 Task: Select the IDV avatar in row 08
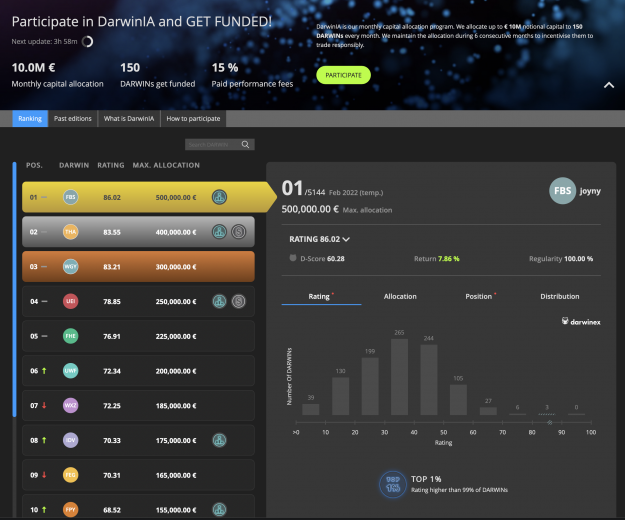71,440
